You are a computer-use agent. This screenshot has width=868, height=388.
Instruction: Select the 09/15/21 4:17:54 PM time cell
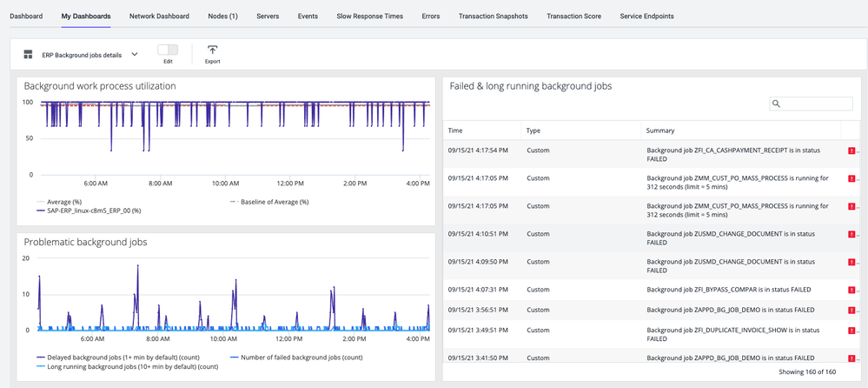(x=478, y=151)
